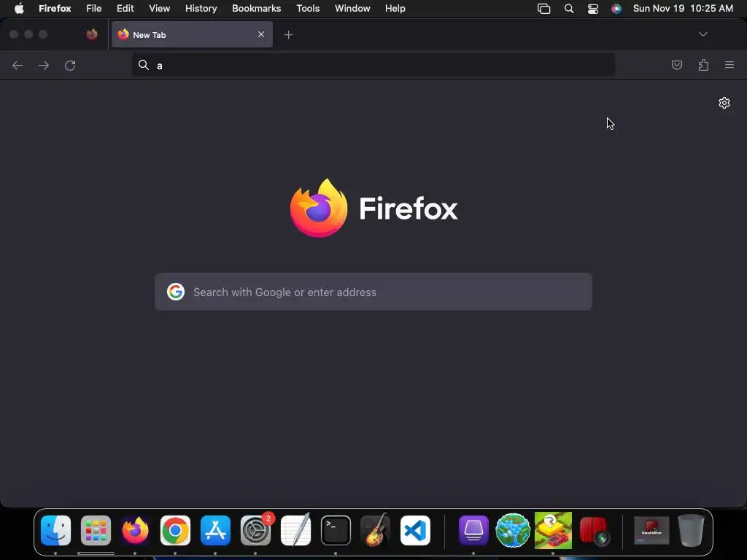This screenshot has height=560, width=747.
Task: Click the Firefox icon in Dock
Action: (x=135, y=531)
